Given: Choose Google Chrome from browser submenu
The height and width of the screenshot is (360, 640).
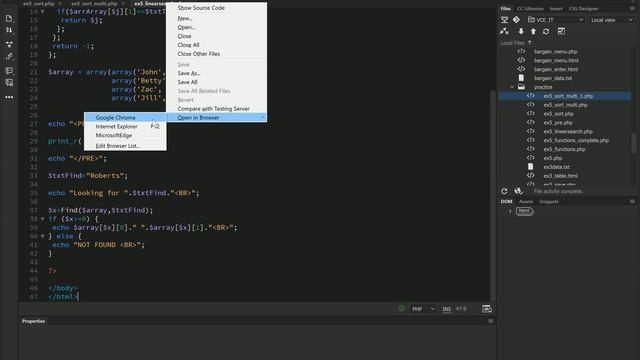Looking at the screenshot, I should [125, 118].
